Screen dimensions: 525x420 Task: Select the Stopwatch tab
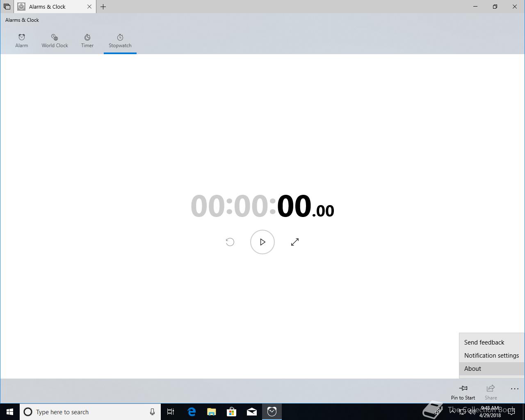[120, 41]
